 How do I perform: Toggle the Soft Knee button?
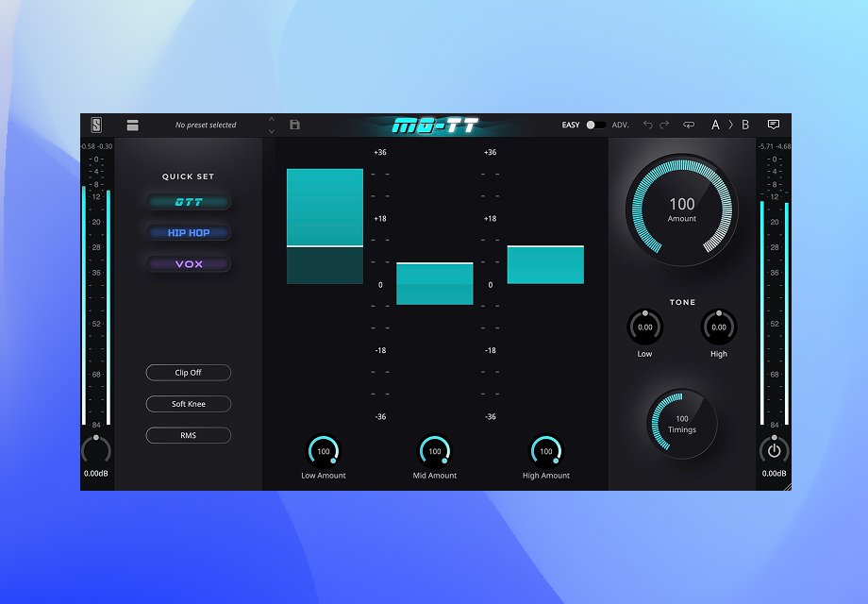click(x=188, y=404)
